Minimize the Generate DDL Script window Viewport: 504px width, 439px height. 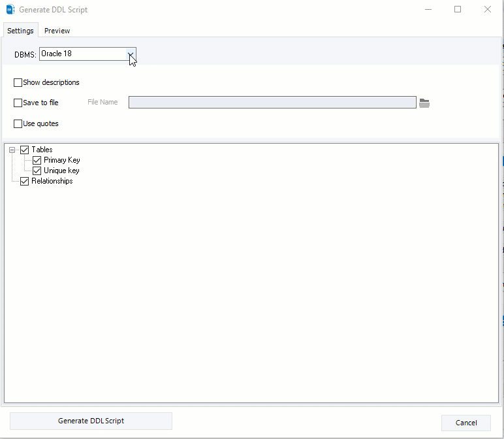coord(428,9)
